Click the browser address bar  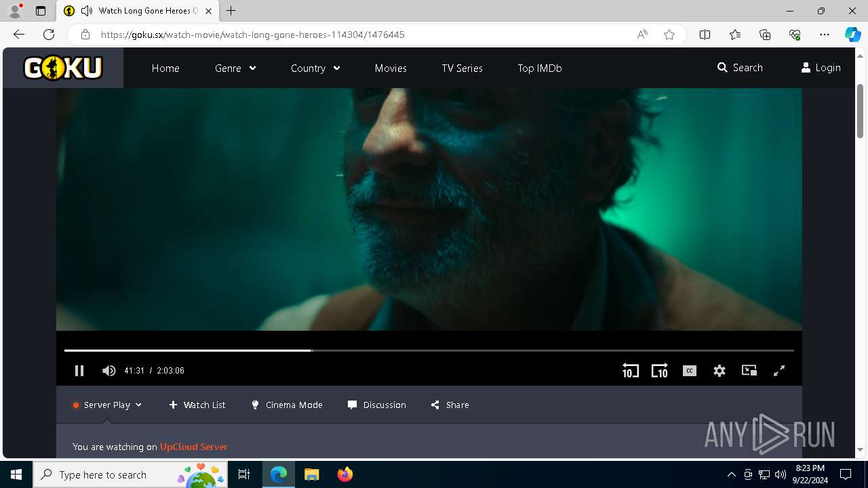pyautogui.click(x=359, y=35)
